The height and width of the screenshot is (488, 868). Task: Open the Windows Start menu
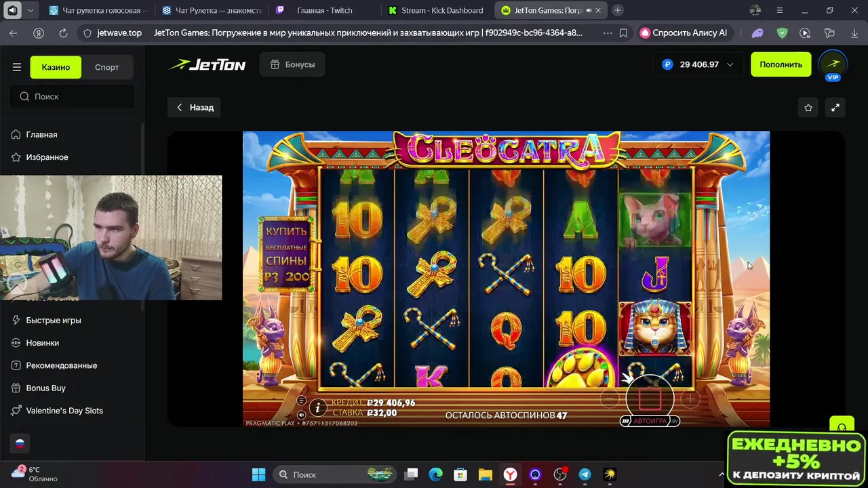(258, 474)
